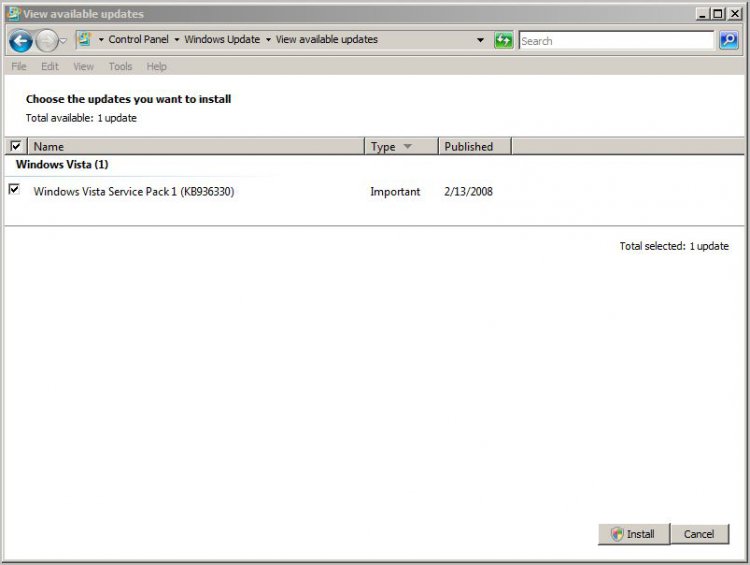Click the Control Panel icon in address bar
The width and height of the screenshot is (750, 565).
(x=85, y=39)
